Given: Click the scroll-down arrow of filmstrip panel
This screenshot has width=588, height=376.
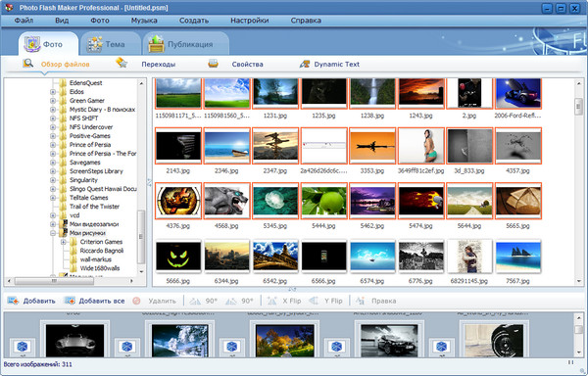Looking at the screenshot, I should 578,352.
